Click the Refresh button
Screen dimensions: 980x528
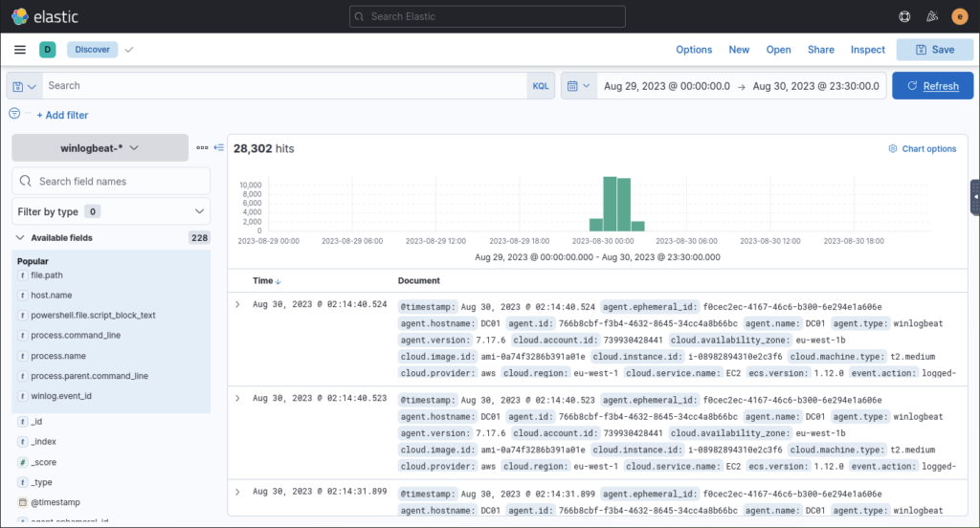932,85
